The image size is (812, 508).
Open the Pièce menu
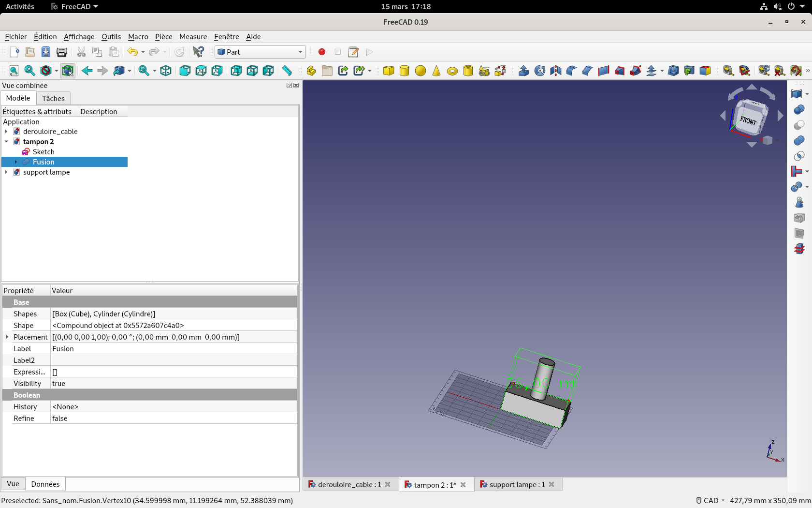(x=164, y=37)
